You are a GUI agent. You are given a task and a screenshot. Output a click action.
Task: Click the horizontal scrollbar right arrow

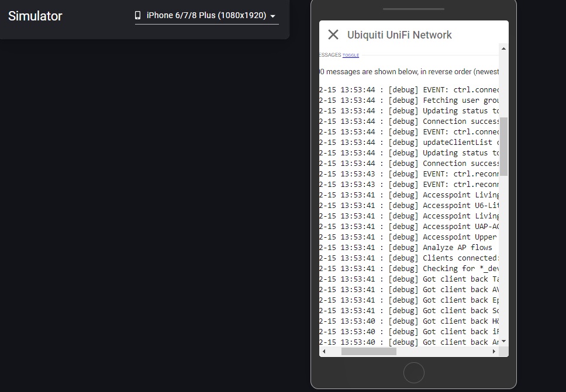tap(494, 351)
